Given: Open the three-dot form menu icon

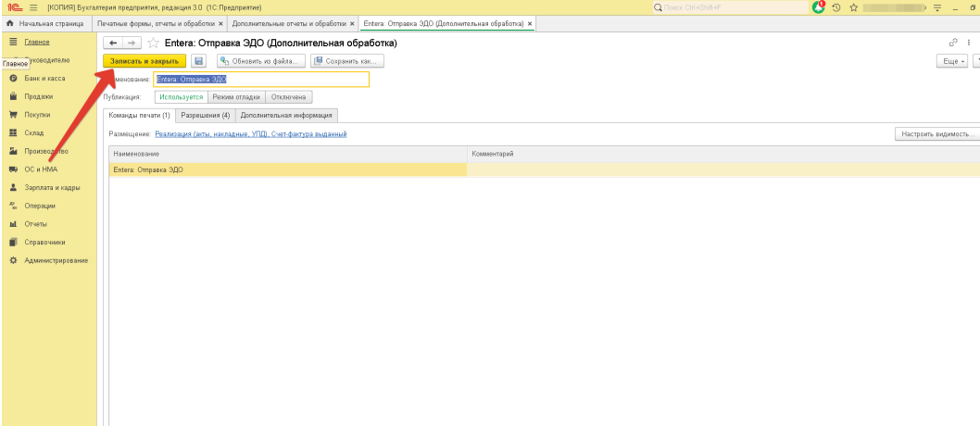Looking at the screenshot, I should [969, 43].
